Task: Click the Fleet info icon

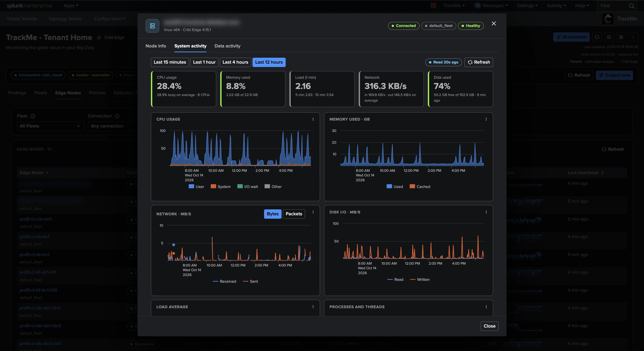Action: point(33,116)
